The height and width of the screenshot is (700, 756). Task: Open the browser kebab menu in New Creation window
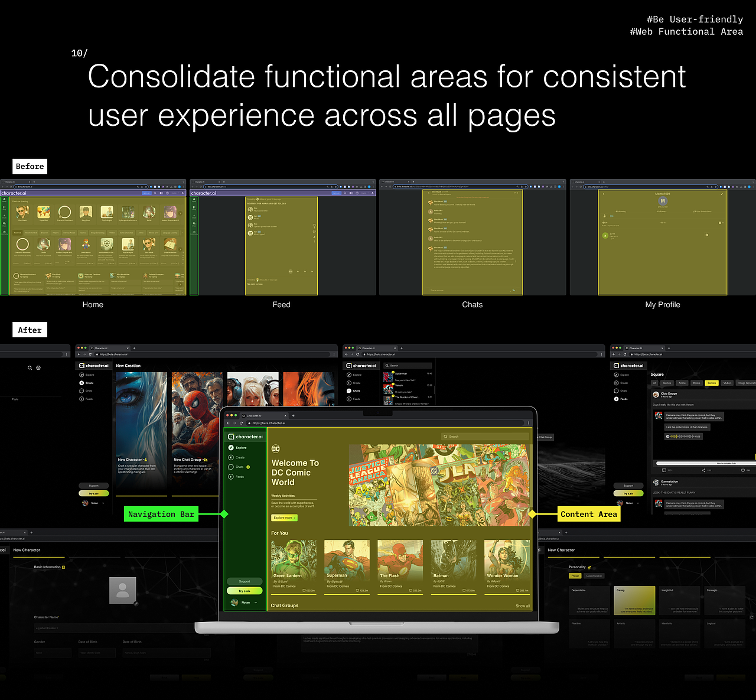point(334,354)
